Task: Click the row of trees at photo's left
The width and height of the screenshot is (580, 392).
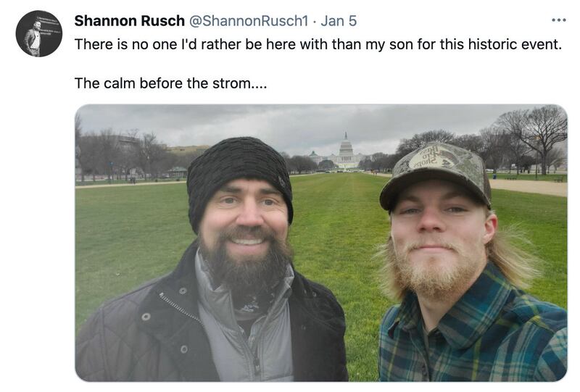Action: point(130,156)
